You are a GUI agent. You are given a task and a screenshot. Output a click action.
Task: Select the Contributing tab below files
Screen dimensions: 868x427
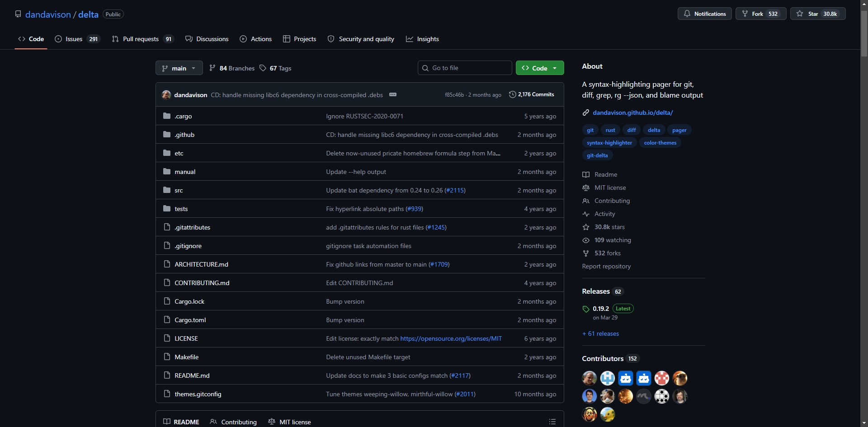[233, 422]
